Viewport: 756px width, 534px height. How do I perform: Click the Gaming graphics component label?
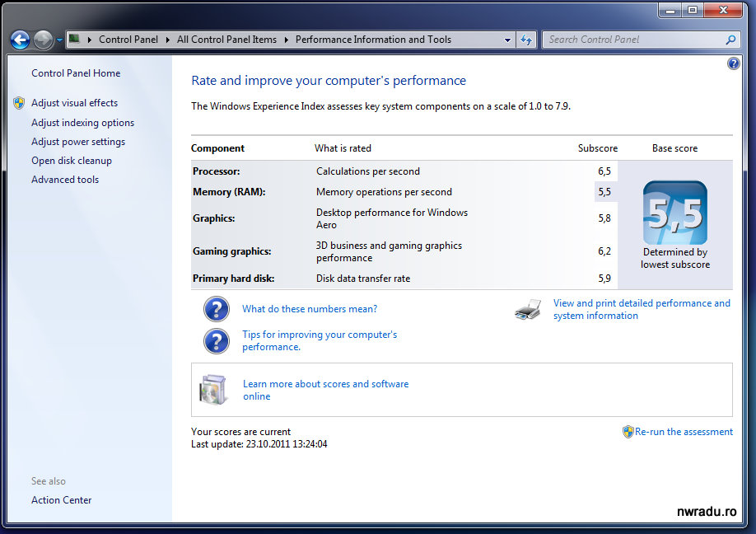click(232, 251)
